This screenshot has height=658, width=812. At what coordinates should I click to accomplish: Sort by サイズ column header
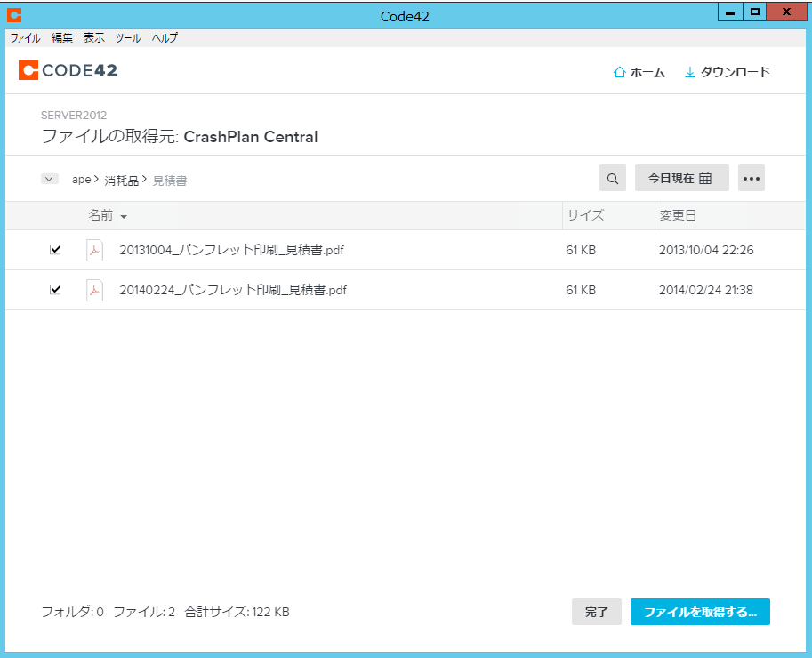[586, 215]
